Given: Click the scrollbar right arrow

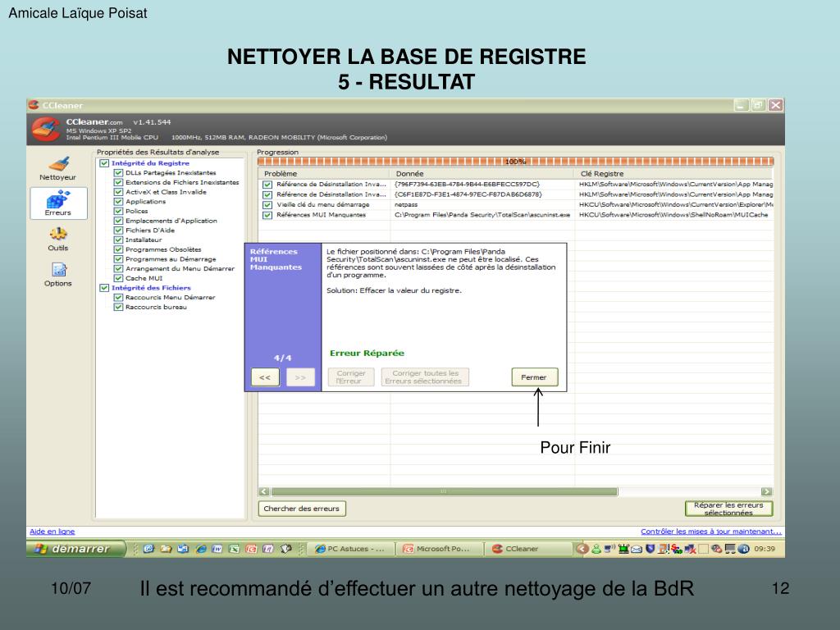Looking at the screenshot, I should coord(767,491).
